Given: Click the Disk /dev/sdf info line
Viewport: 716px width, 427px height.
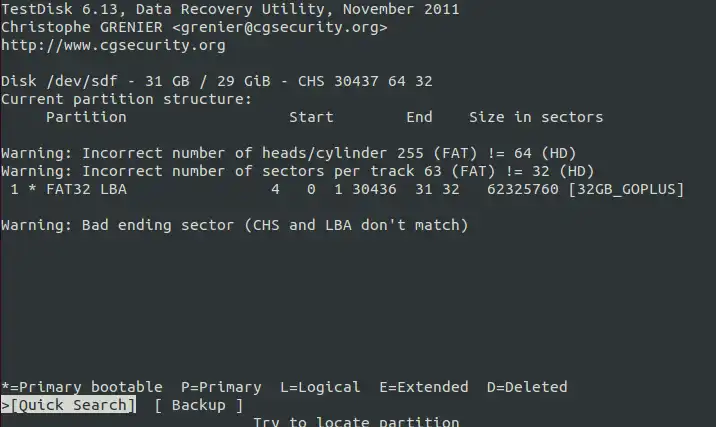Looking at the screenshot, I should point(216,81).
